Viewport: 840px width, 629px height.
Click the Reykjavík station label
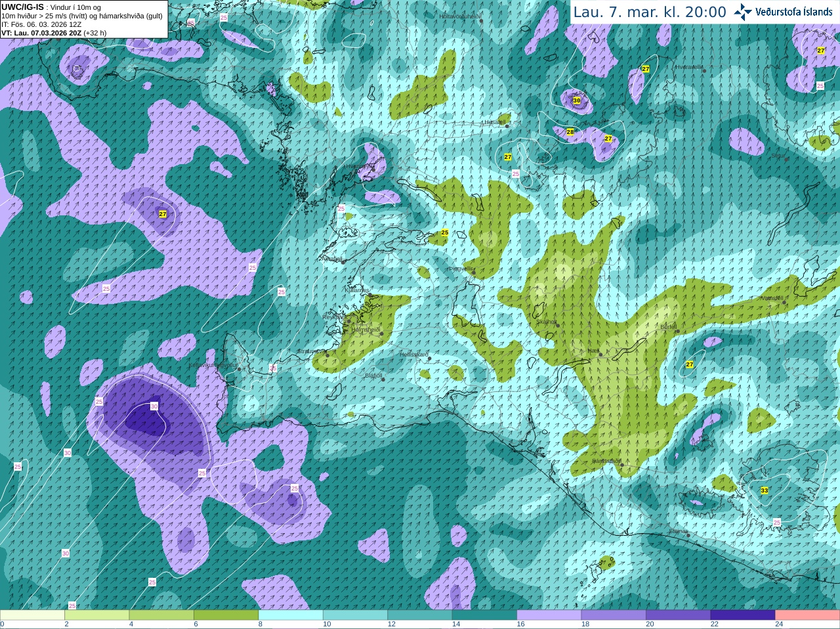[333, 316]
